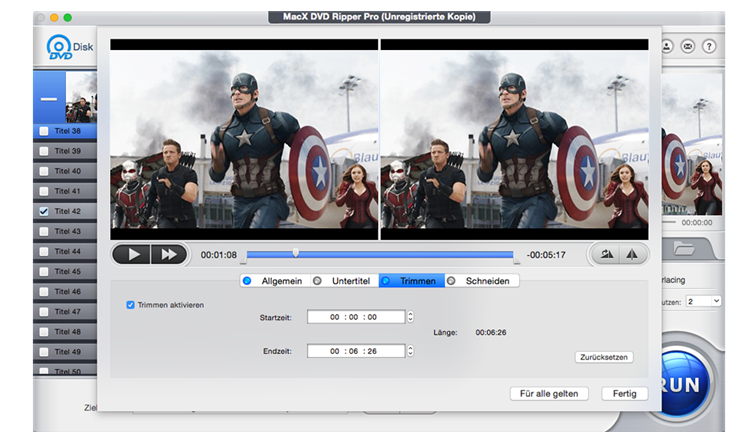Check the Titel 49 checkbox
Image resolution: width=755 pixels, height=445 pixels.
click(x=44, y=352)
